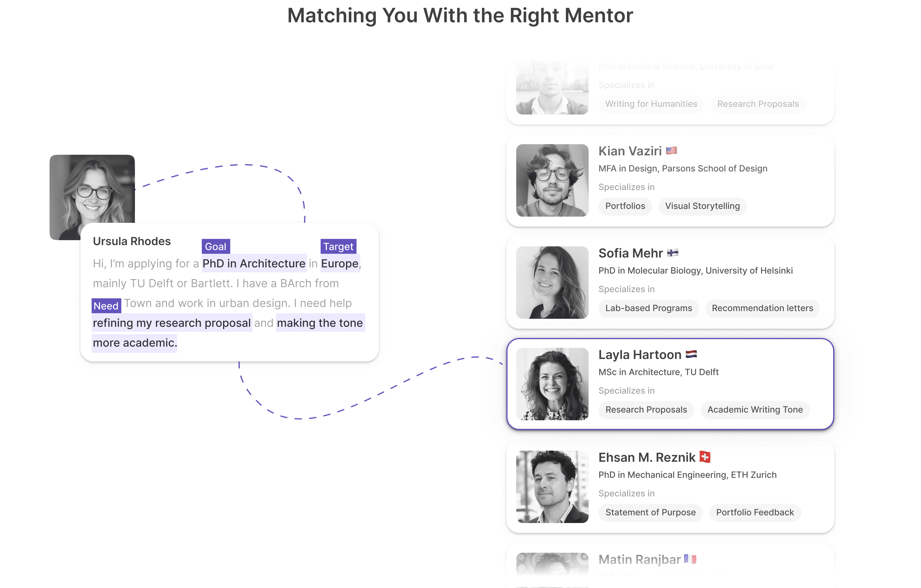Choose the Lab-based Programs tag
Screen dimensions: 921x588
pos(649,308)
